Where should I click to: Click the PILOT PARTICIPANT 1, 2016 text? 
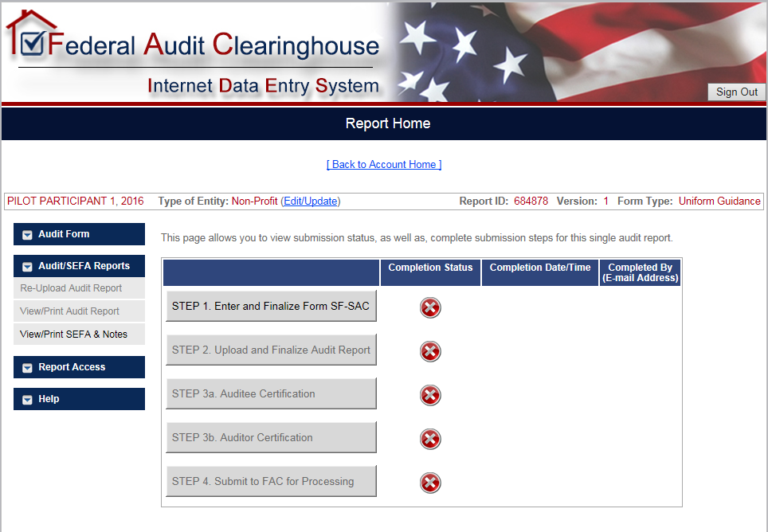coord(76,201)
